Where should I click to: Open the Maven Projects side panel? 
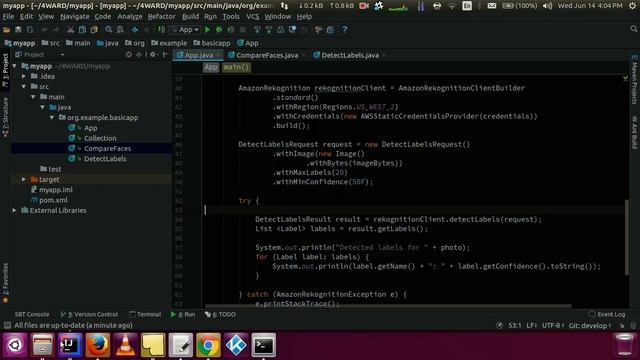(634, 80)
